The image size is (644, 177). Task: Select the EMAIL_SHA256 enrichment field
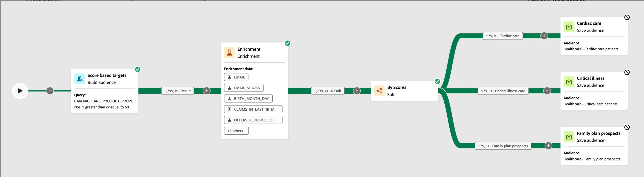tap(244, 88)
